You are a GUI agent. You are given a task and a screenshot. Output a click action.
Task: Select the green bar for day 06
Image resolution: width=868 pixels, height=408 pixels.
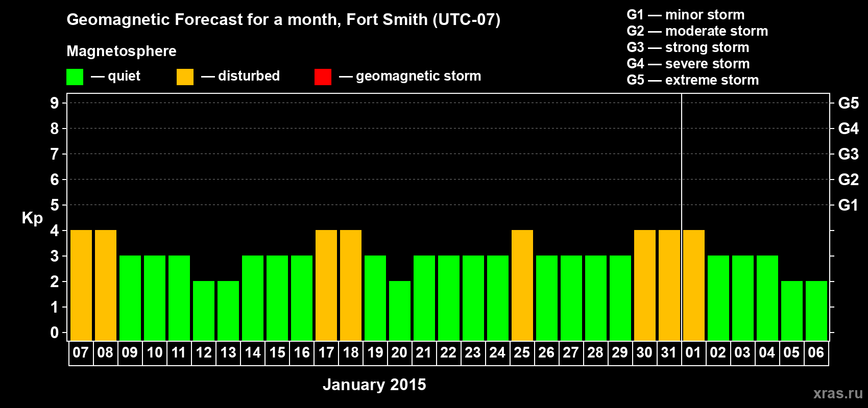pyautogui.click(x=816, y=311)
